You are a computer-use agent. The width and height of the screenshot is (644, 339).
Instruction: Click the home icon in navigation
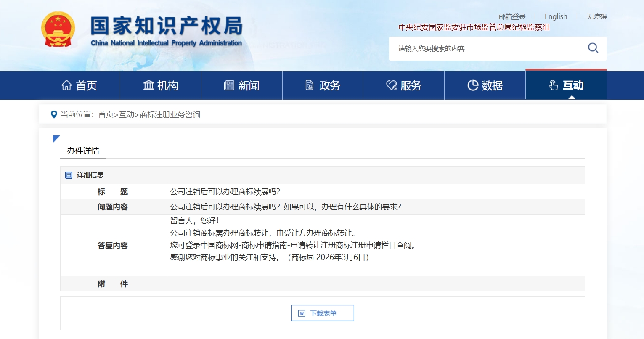(66, 85)
